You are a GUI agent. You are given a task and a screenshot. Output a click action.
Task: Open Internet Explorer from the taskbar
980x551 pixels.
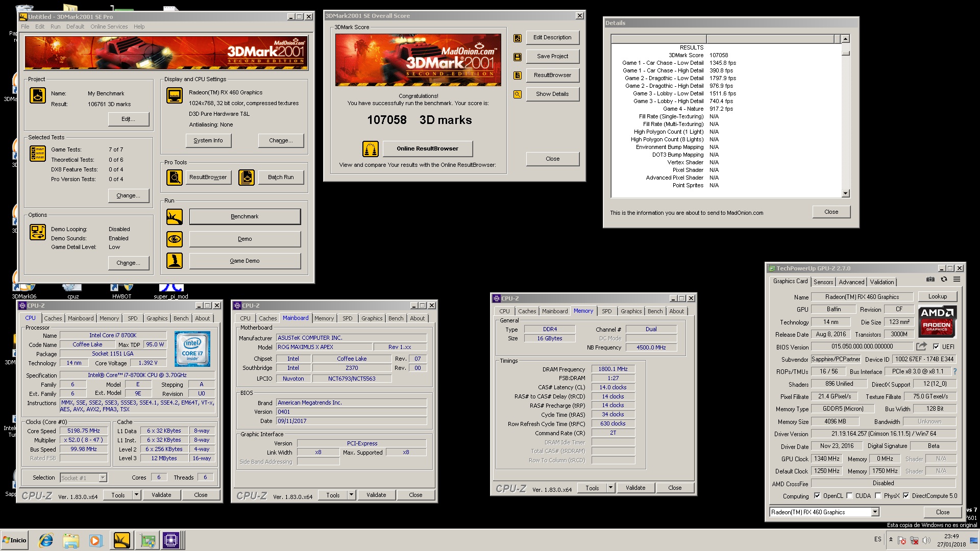[x=46, y=540]
